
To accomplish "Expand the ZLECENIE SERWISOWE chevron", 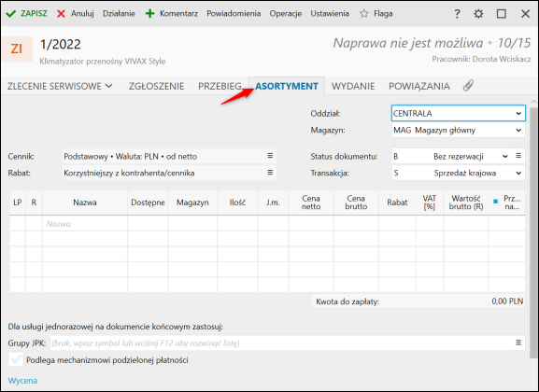I will 109,86.
